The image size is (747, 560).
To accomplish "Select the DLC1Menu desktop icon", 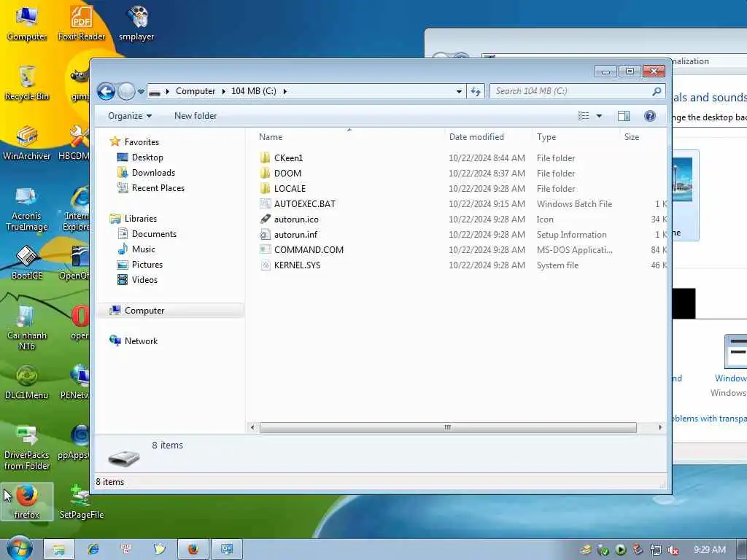I will (x=27, y=382).
